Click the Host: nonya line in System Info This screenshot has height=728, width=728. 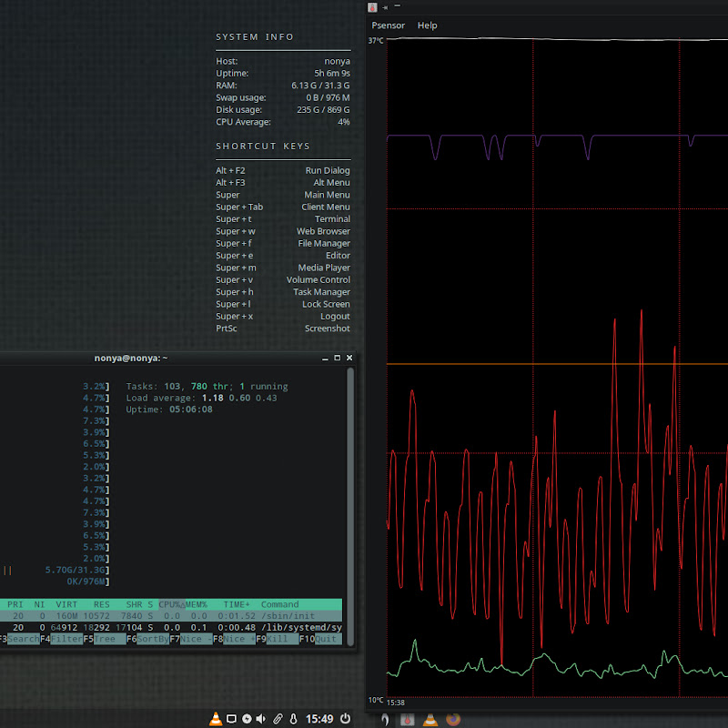coord(283,61)
